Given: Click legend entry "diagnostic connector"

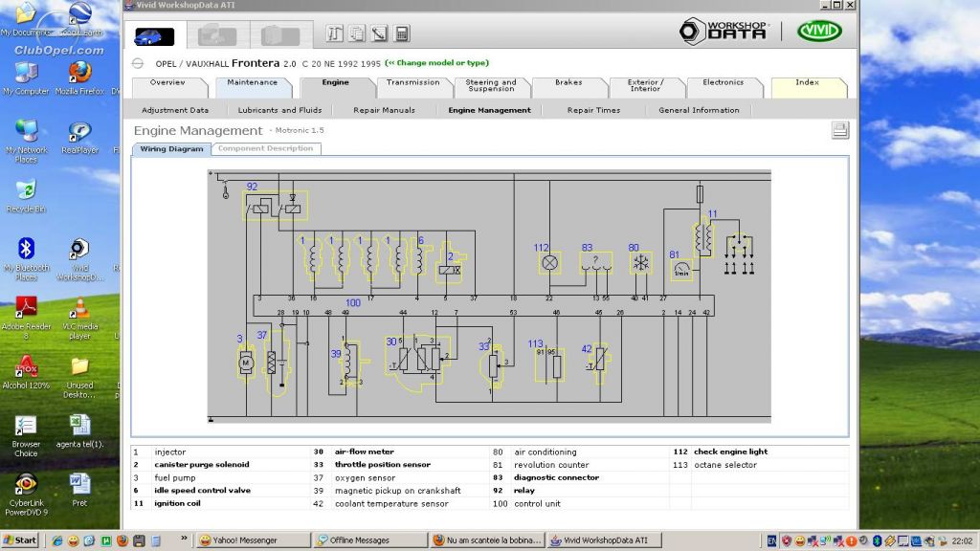Looking at the screenshot, I should (x=556, y=478).
